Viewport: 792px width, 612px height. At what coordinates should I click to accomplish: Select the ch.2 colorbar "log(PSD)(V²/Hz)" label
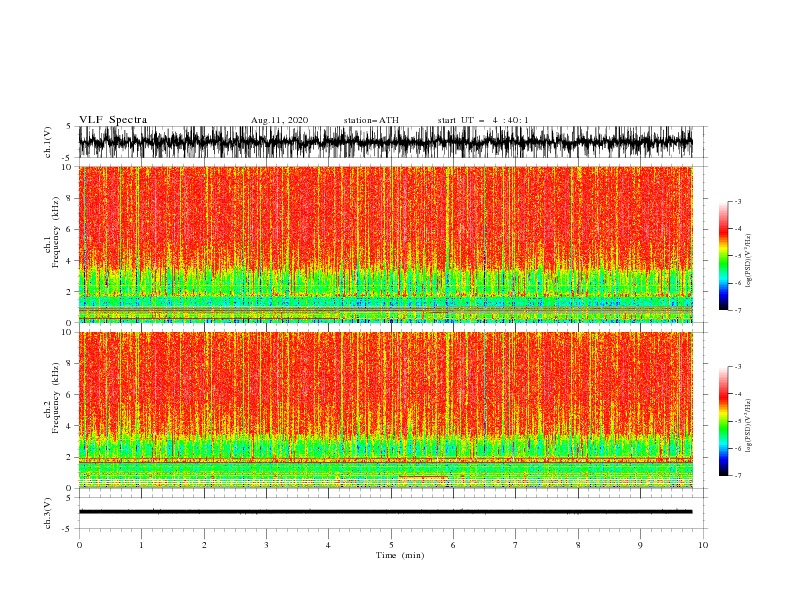pos(749,426)
